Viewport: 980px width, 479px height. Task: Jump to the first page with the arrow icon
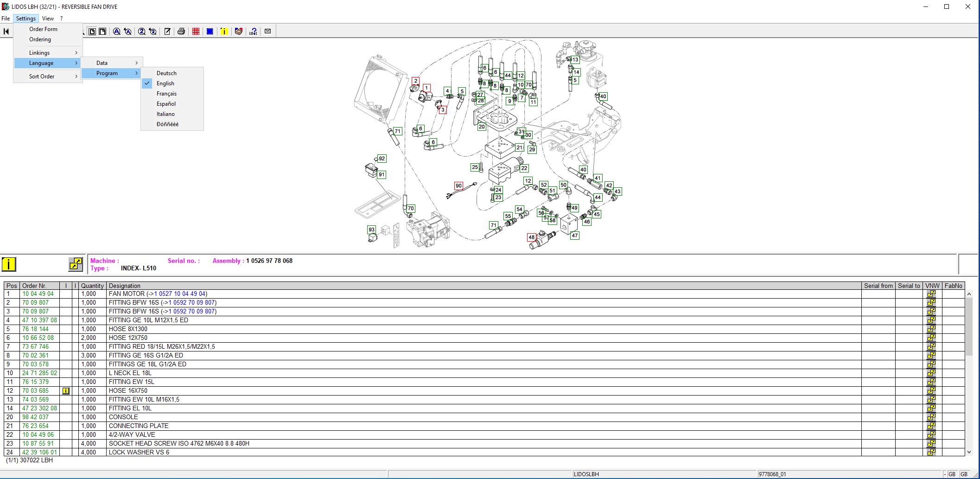pos(6,32)
